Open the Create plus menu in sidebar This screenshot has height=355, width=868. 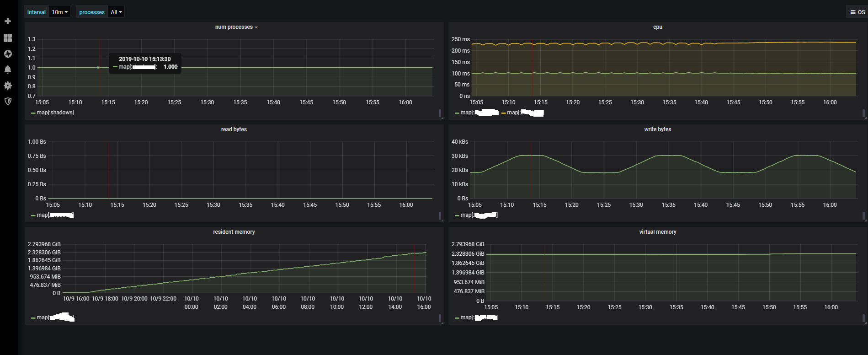tap(8, 21)
